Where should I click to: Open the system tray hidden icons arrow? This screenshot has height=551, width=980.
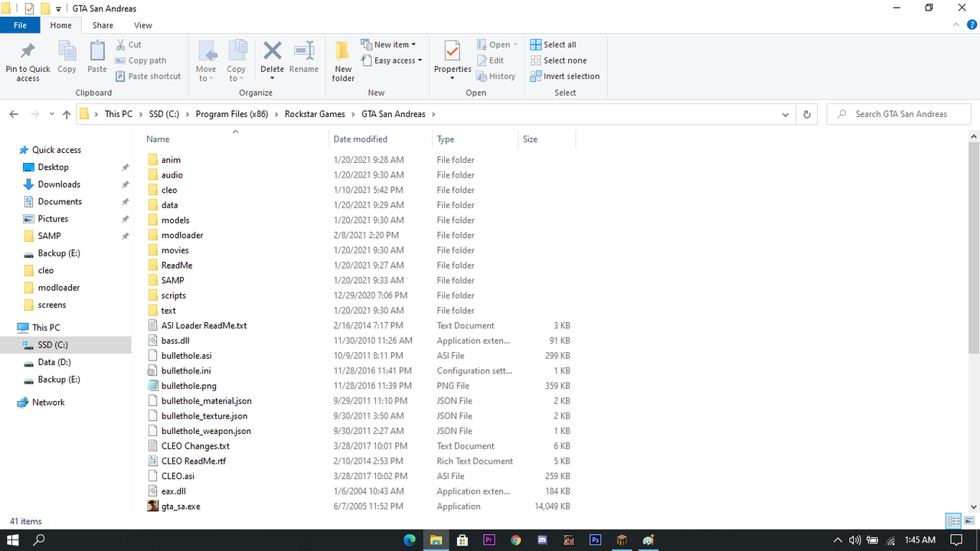[838, 540]
